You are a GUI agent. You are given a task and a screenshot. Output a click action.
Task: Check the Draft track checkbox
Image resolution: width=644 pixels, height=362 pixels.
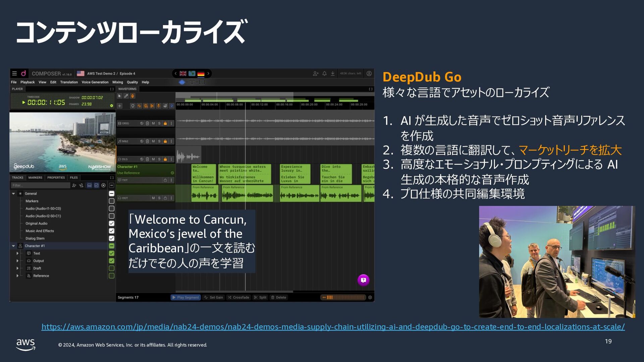[112, 268]
